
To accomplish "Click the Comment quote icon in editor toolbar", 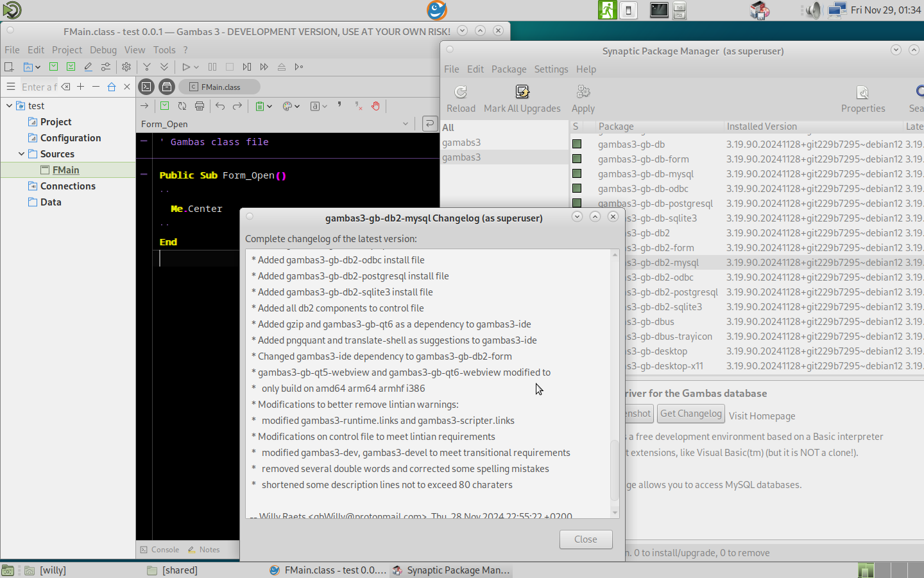I will point(340,105).
